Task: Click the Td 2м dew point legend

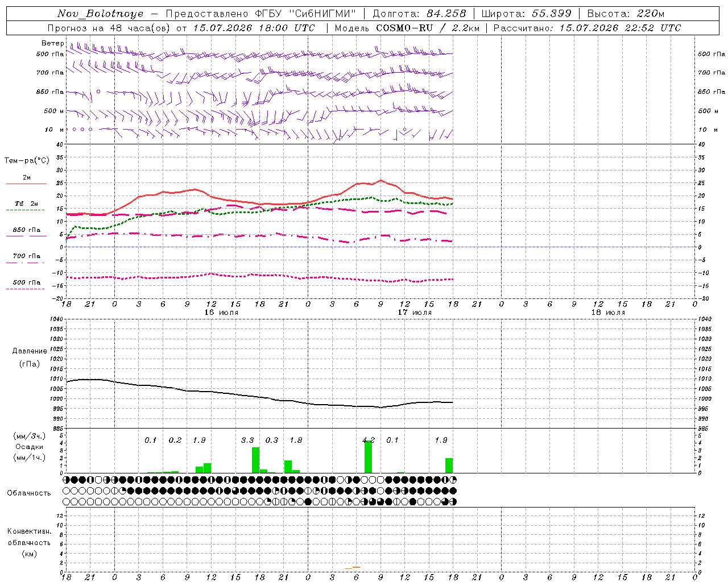Action: tap(26, 207)
